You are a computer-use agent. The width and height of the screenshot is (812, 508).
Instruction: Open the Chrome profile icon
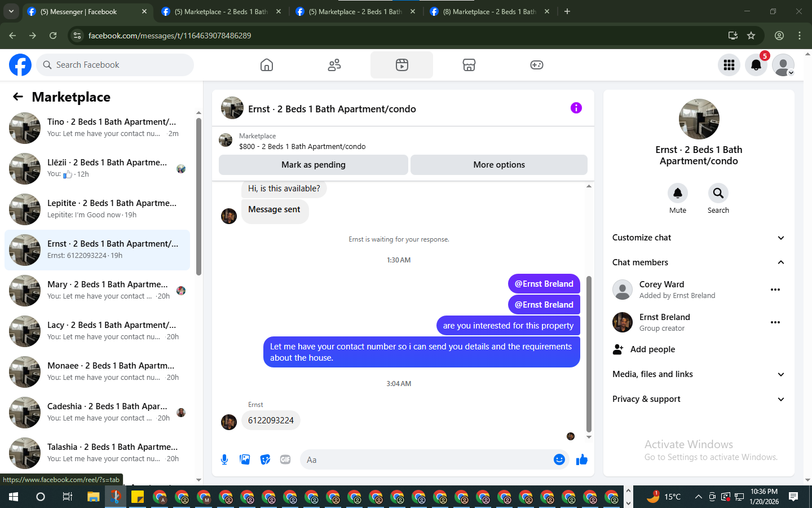coord(779,36)
